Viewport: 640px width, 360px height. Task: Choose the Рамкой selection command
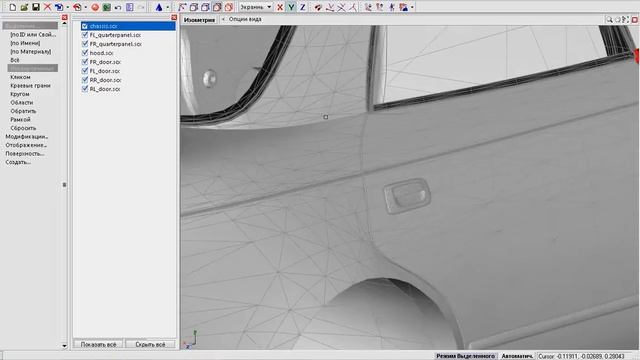click(20, 120)
